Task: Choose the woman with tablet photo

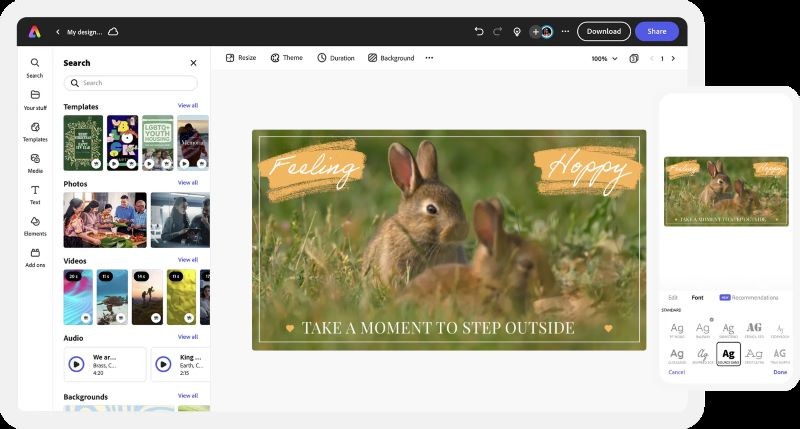Action: 180,220
